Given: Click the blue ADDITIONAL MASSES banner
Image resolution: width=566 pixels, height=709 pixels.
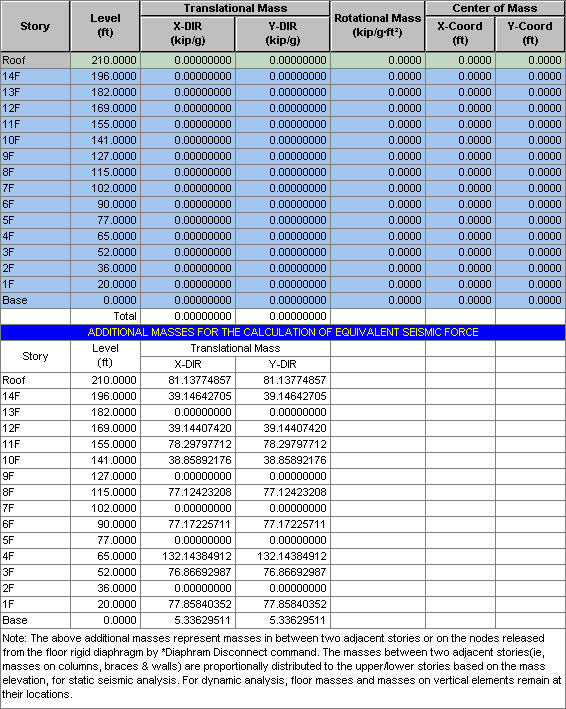Looking at the screenshot, I should click(x=283, y=332).
